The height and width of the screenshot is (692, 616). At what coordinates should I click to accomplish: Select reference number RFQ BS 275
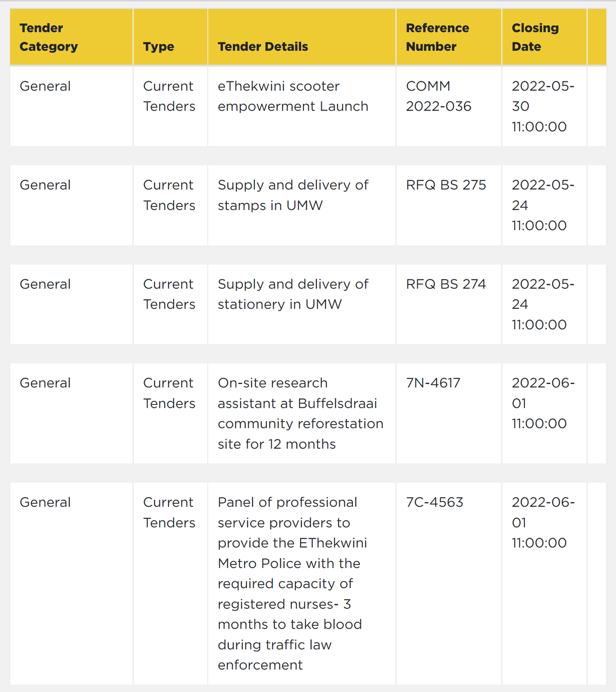pos(446,185)
